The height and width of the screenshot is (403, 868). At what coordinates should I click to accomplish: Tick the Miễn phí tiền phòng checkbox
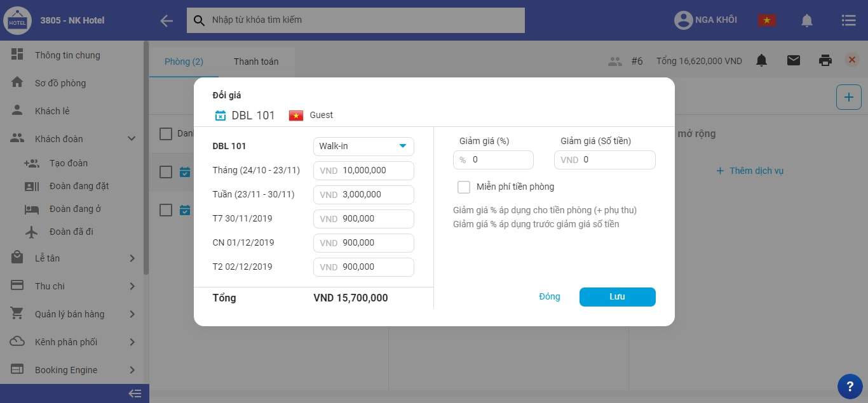click(464, 187)
